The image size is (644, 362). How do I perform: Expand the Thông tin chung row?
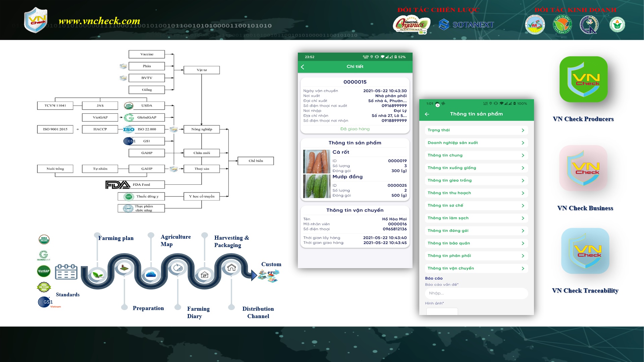coord(476,155)
